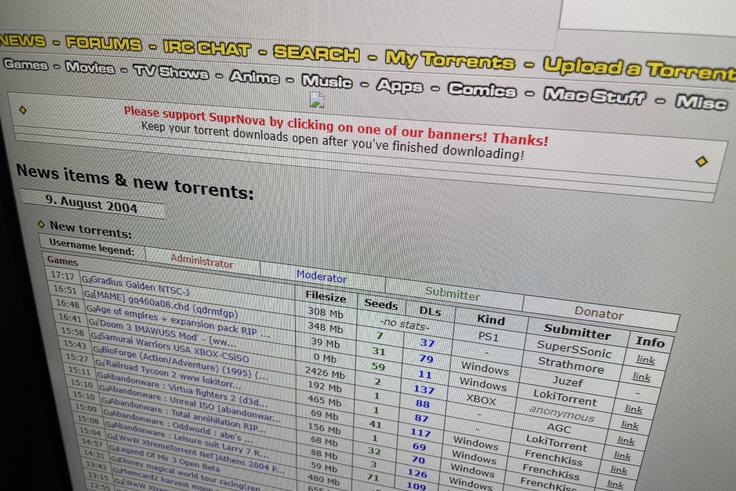Image resolution: width=736 pixels, height=491 pixels.
Task: Click the broken banner image icon
Action: click(317, 100)
